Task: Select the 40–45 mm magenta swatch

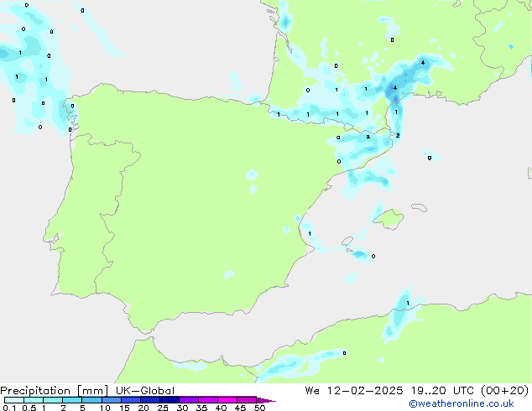Action: click(x=227, y=400)
